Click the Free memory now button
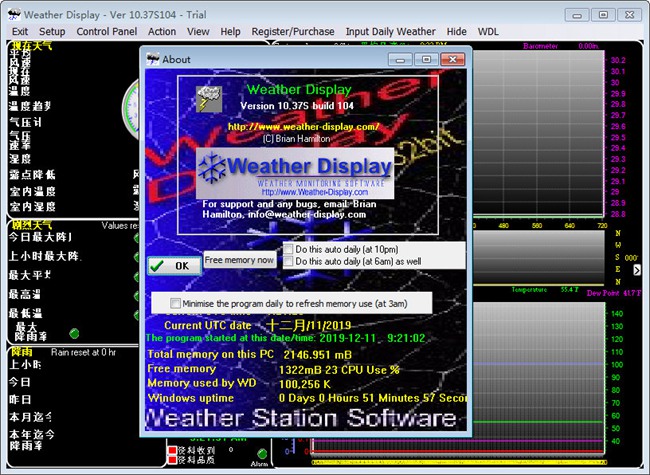 [240, 260]
